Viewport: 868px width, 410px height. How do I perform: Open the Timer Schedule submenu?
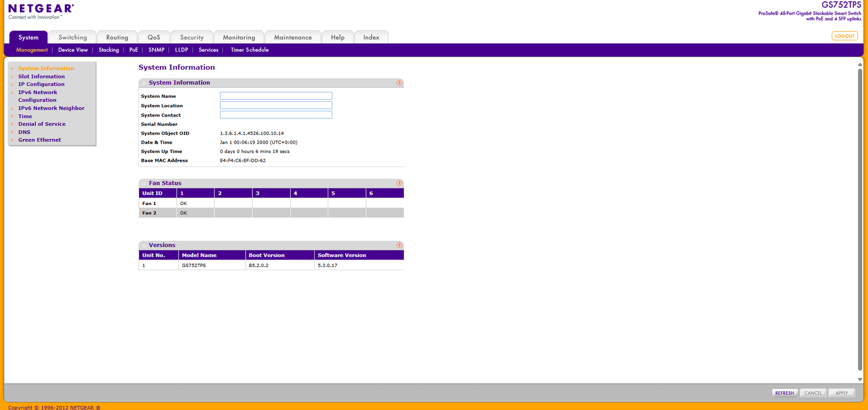pyautogui.click(x=250, y=50)
